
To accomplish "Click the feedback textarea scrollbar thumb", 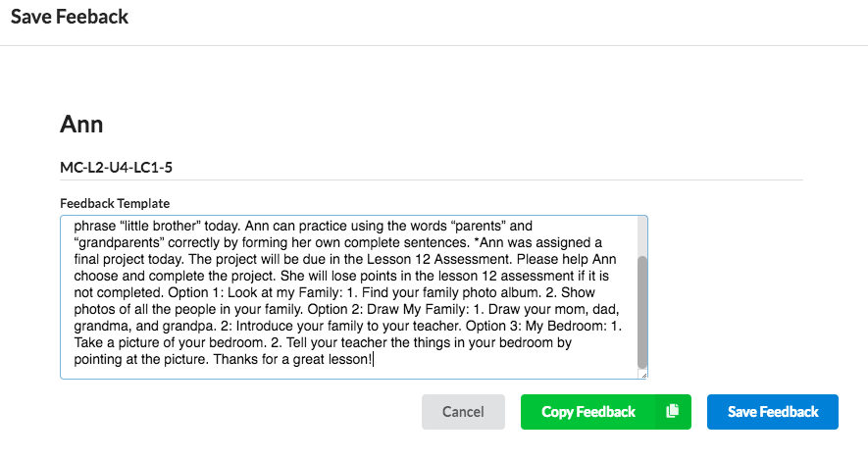I will tap(642, 312).
